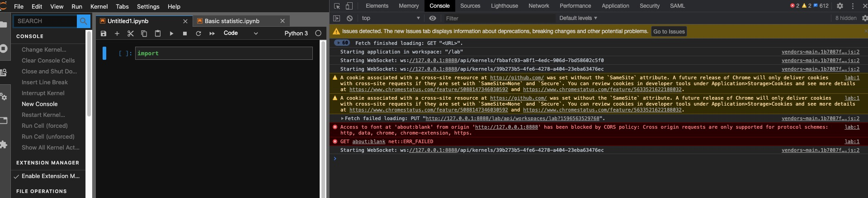This screenshot has height=198, width=868.
Task: Click the code cell containing import
Action: [224, 53]
